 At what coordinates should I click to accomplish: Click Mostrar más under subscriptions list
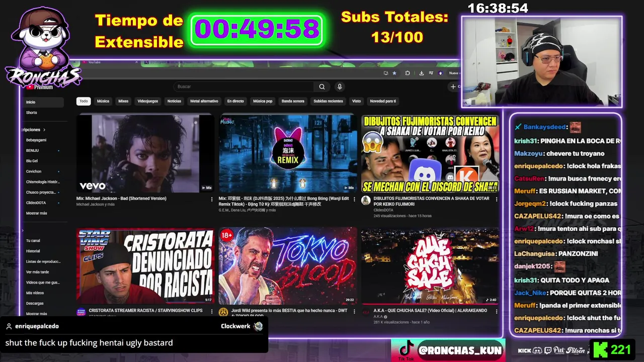tap(36, 213)
